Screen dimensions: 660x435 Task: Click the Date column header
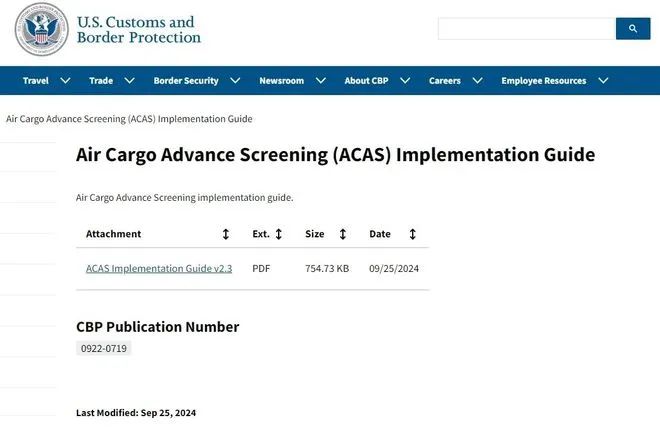coord(380,234)
